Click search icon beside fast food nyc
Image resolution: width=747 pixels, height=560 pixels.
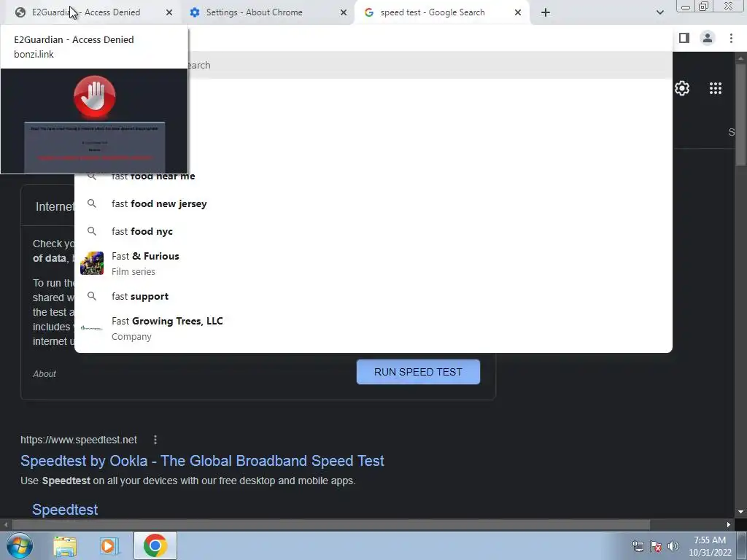(x=92, y=231)
